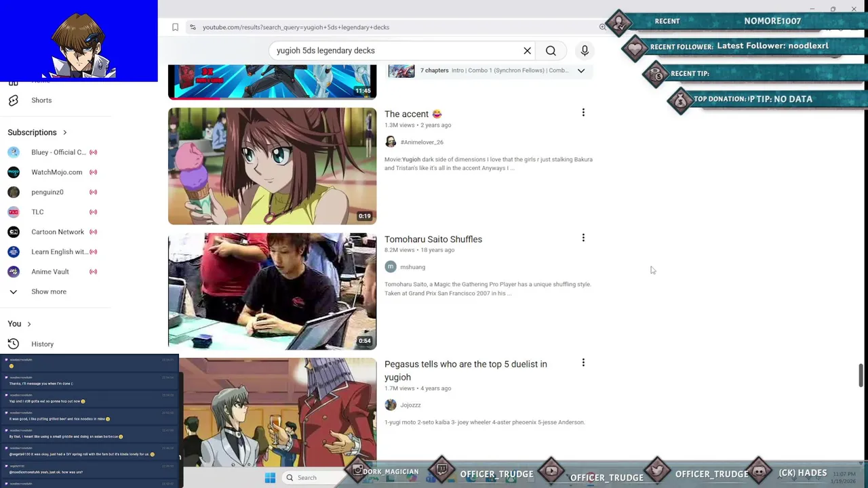Click the #Animelover_26 channel avatar
The height and width of the screenshot is (488, 868).
coord(391,142)
